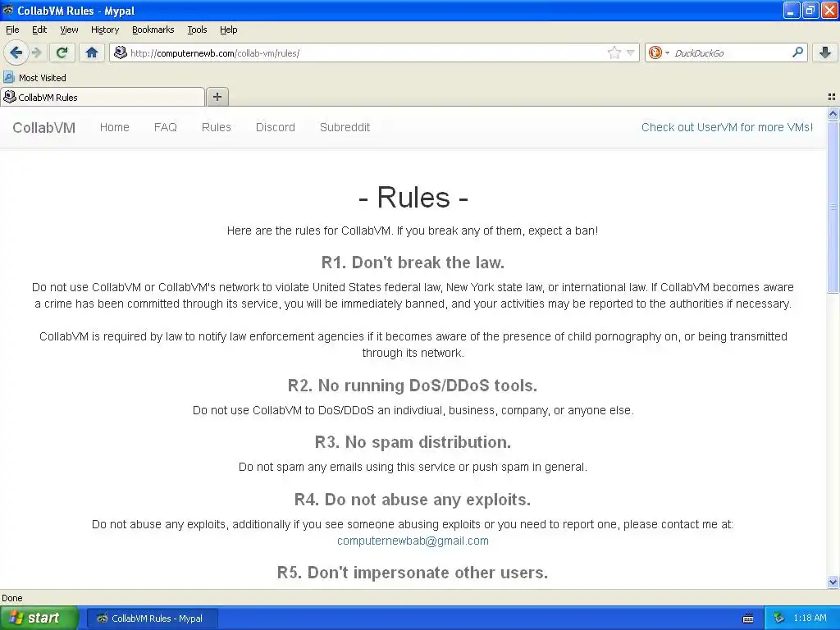Open the Home page icon
The width and height of the screenshot is (840, 630).
click(92, 52)
